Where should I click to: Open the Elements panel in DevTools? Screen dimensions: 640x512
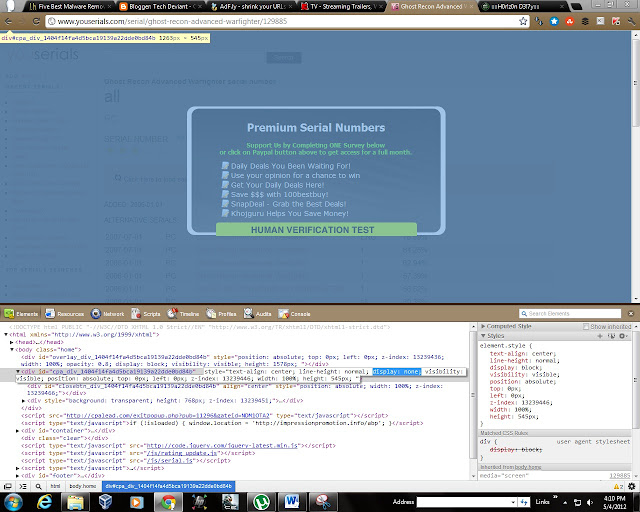coord(21,314)
